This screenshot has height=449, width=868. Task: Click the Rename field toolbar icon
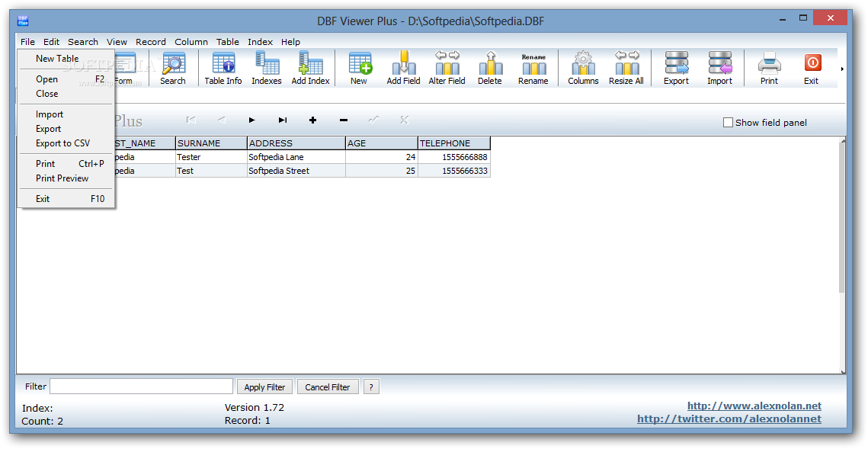(x=533, y=68)
